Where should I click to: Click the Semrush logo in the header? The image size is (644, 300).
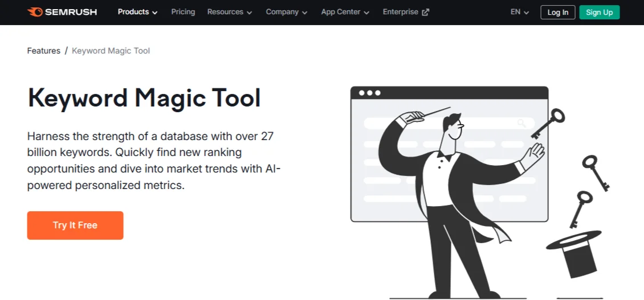(x=62, y=12)
